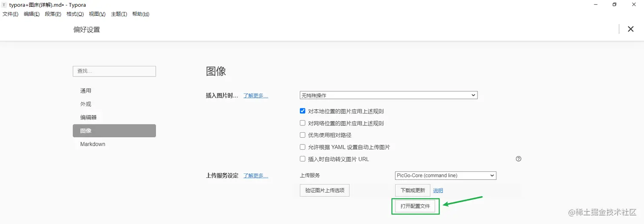Click the 偏好设置 title text

point(86,29)
